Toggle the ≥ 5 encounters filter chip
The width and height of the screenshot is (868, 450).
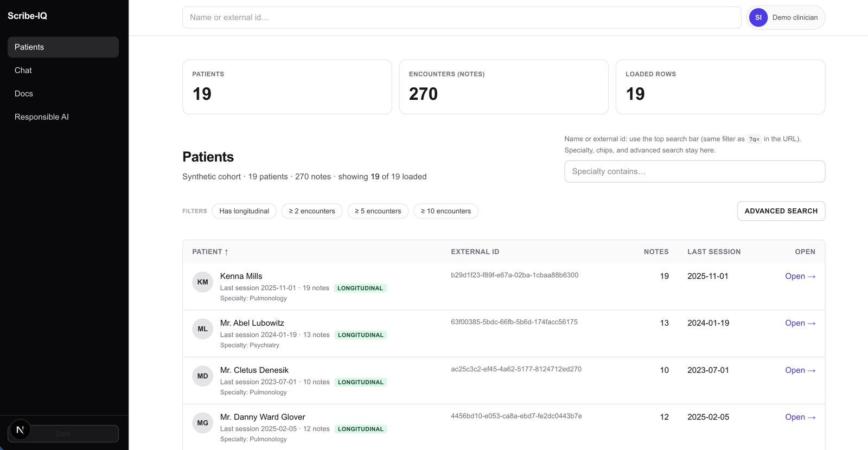point(378,211)
